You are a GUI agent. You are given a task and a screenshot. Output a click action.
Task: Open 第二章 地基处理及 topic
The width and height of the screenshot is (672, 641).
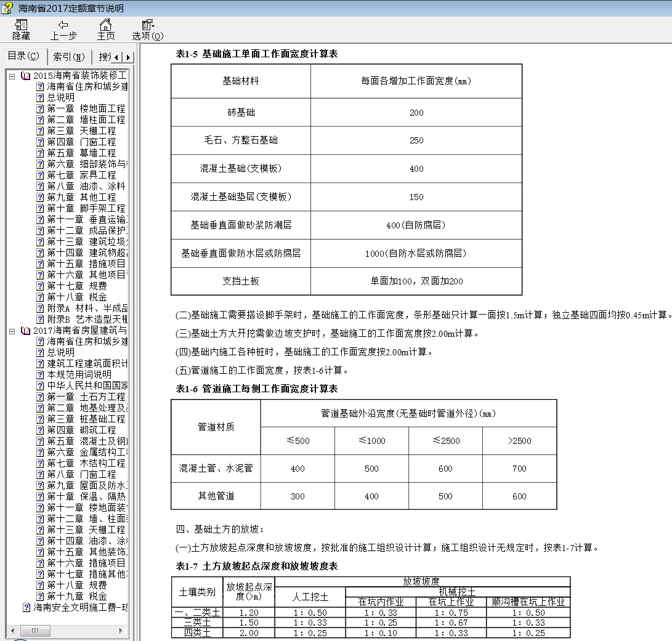click(x=87, y=408)
